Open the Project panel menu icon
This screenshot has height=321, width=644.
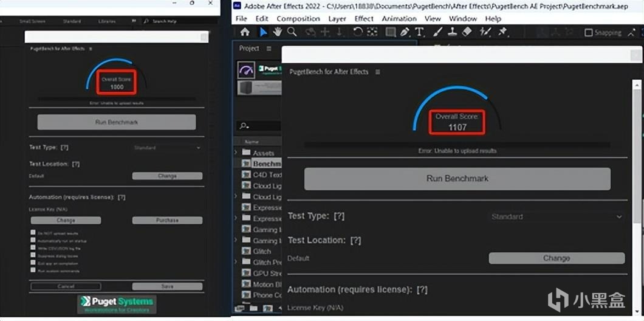269,49
